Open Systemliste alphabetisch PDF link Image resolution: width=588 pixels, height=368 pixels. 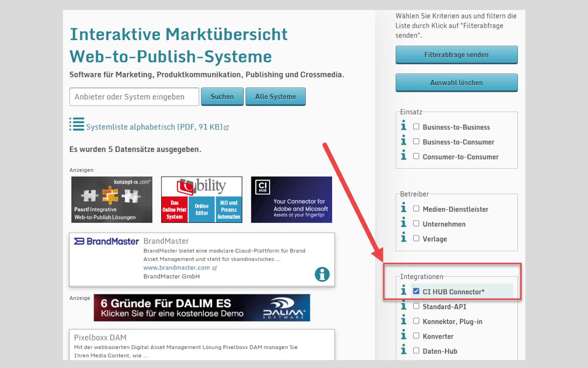click(154, 127)
